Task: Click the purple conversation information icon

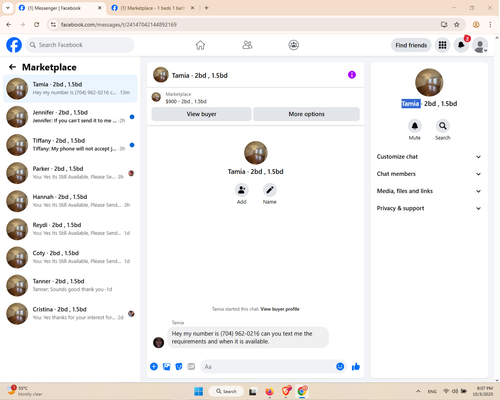Action: click(352, 75)
